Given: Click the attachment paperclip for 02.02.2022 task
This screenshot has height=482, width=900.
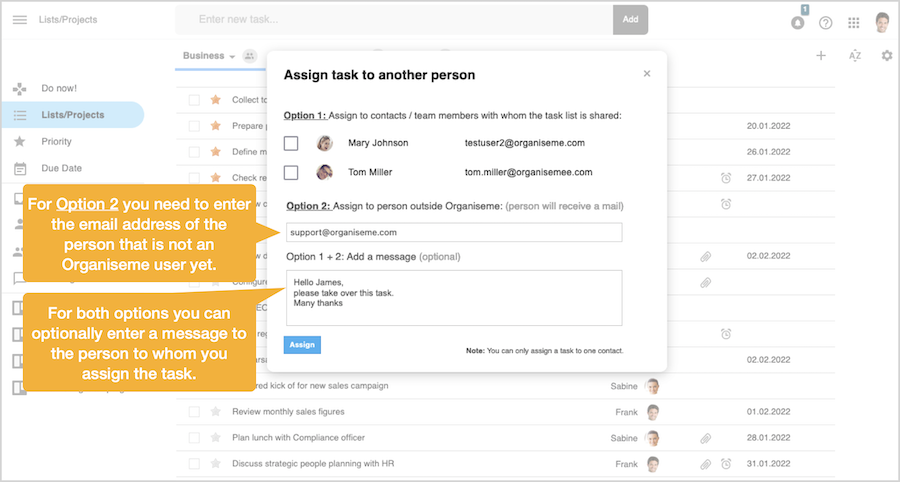Looking at the screenshot, I should click(x=706, y=256).
